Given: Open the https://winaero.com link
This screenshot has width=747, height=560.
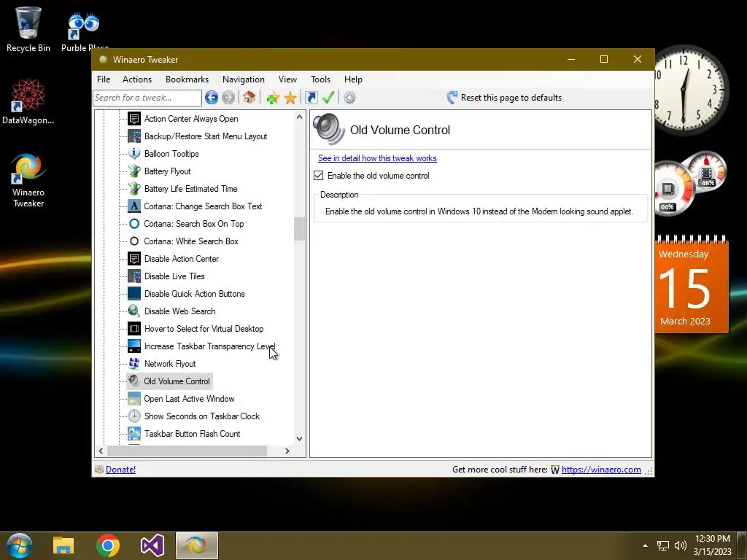Looking at the screenshot, I should (x=601, y=470).
